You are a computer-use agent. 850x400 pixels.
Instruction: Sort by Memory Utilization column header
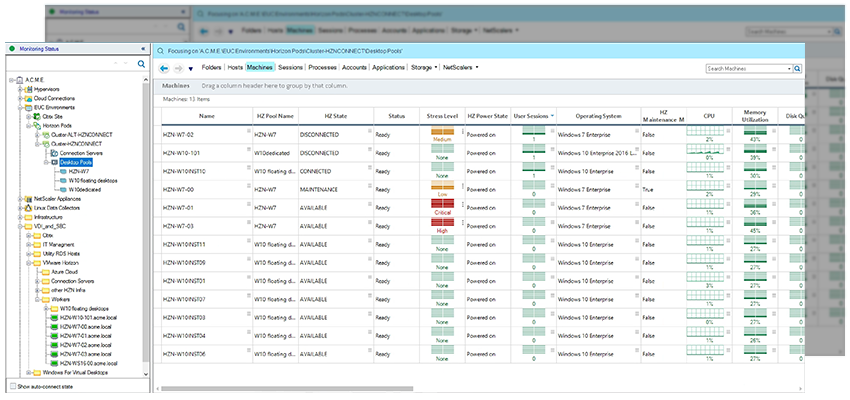pyautogui.click(x=755, y=116)
